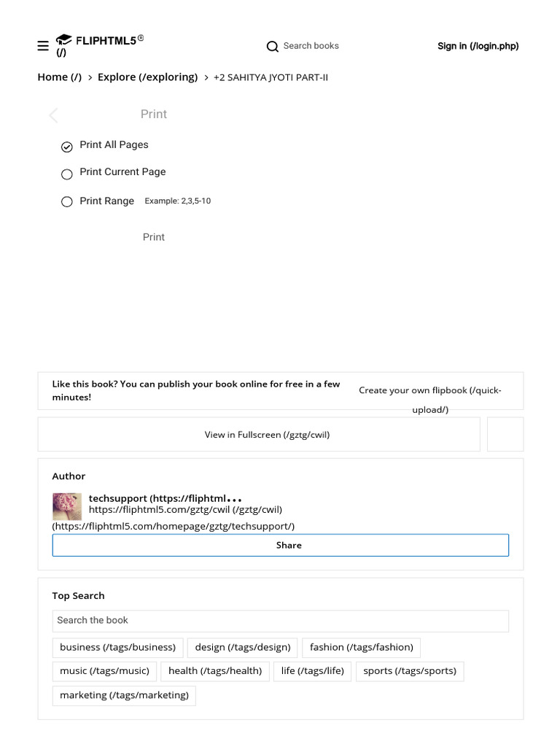Select the business tag

click(117, 648)
